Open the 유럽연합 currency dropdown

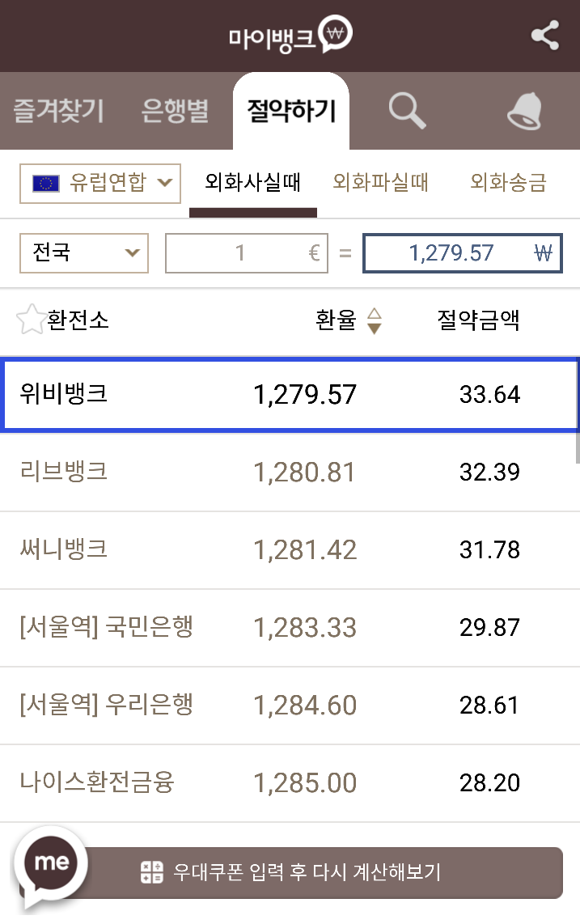100,184
